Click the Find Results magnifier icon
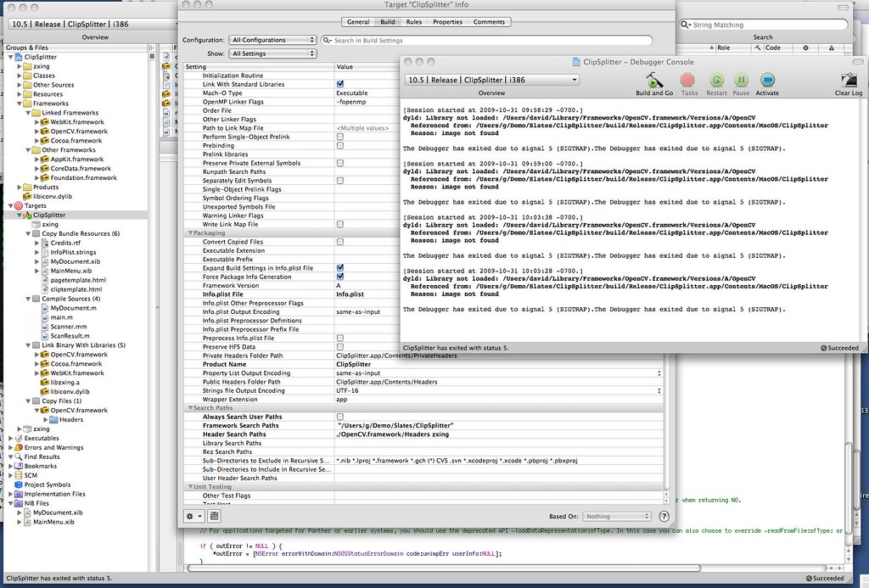 [19, 456]
